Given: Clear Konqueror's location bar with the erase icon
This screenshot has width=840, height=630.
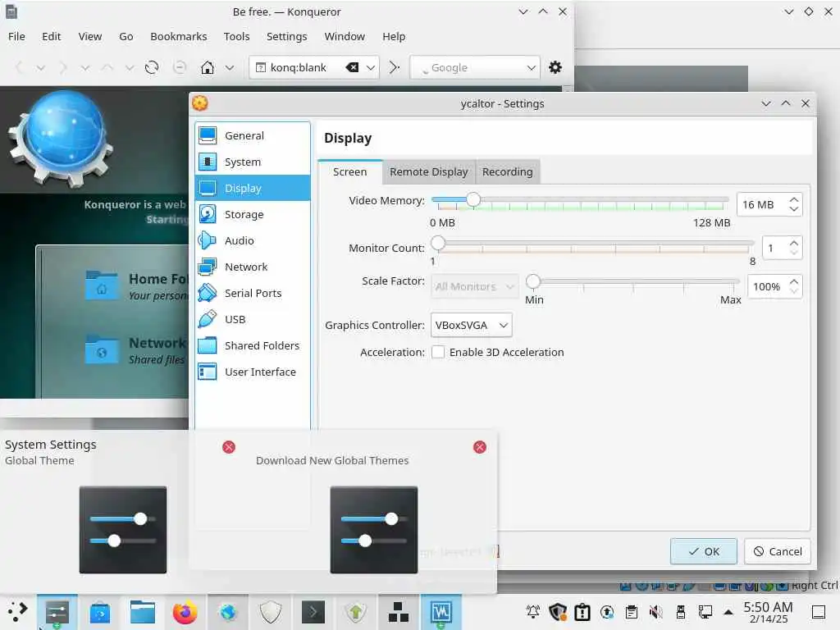Looking at the screenshot, I should 352,67.
